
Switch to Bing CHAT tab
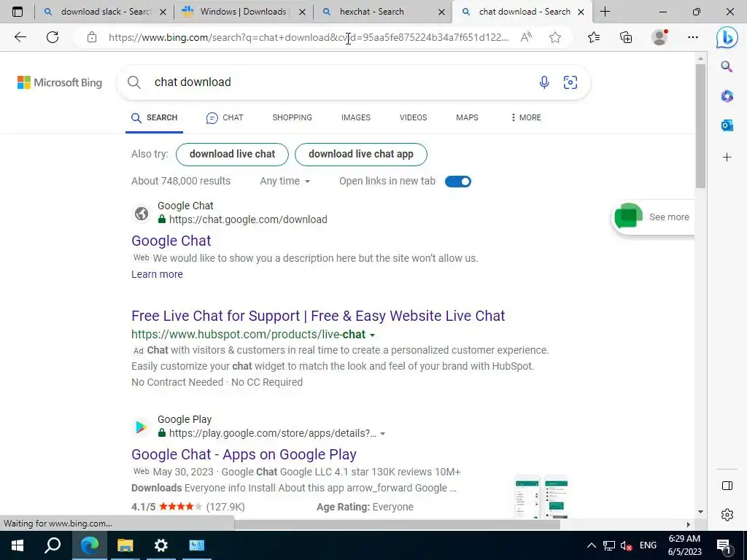tap(225, 117)
